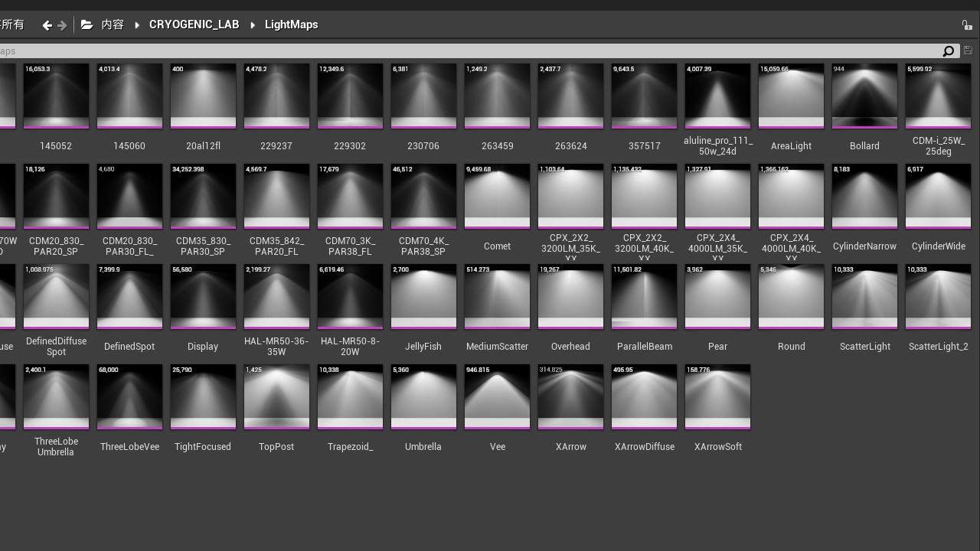Image resolution: width=980 pixels, height=551 pixels.
Task: Select the ParallelBeam light profile thumbnail
Action: point(644,297)
